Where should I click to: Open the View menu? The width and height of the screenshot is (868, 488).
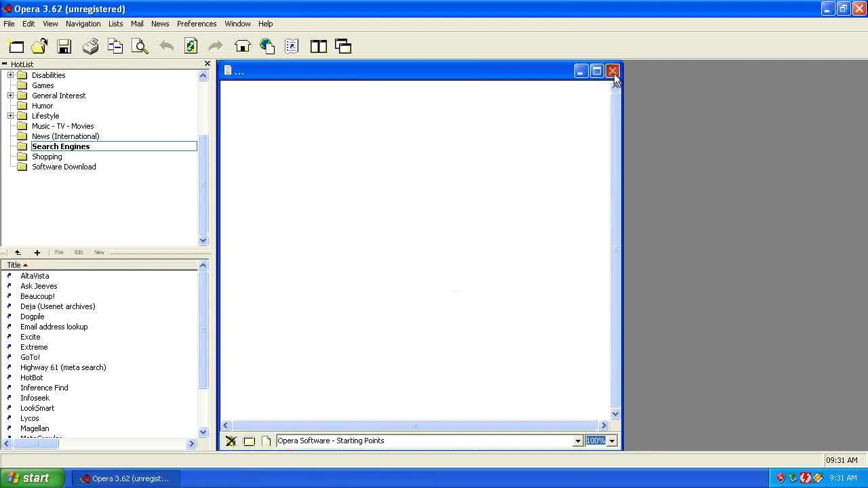coord(50,24)
